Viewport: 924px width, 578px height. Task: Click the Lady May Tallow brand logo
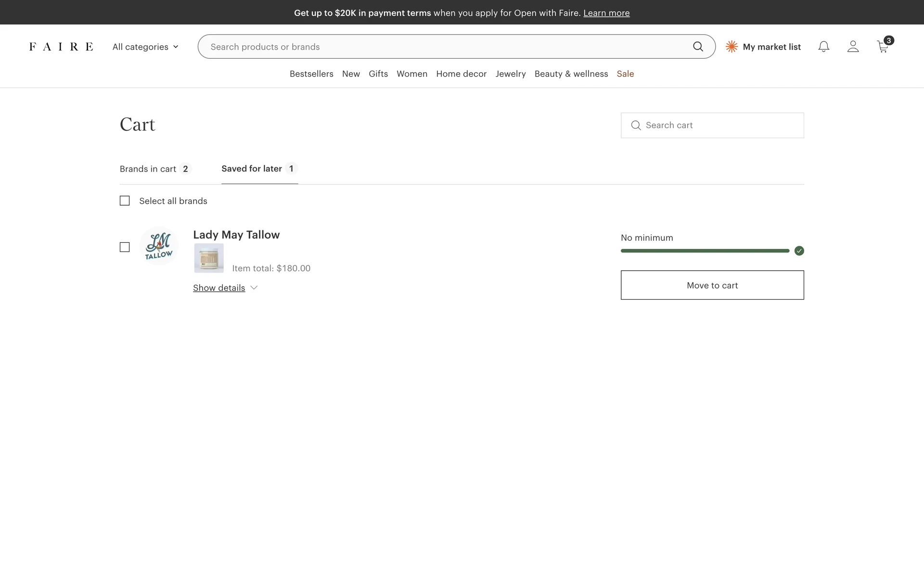[x=159, y=247]
